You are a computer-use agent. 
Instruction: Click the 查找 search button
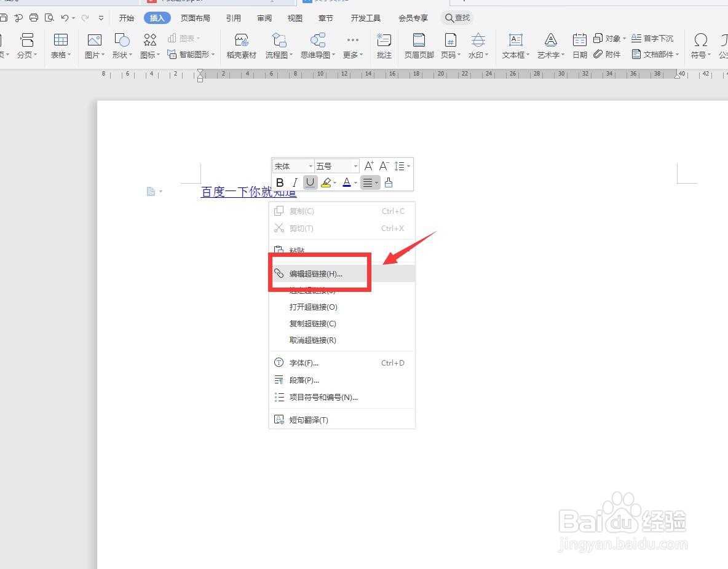pyautogui.click(x=457, y=18)
